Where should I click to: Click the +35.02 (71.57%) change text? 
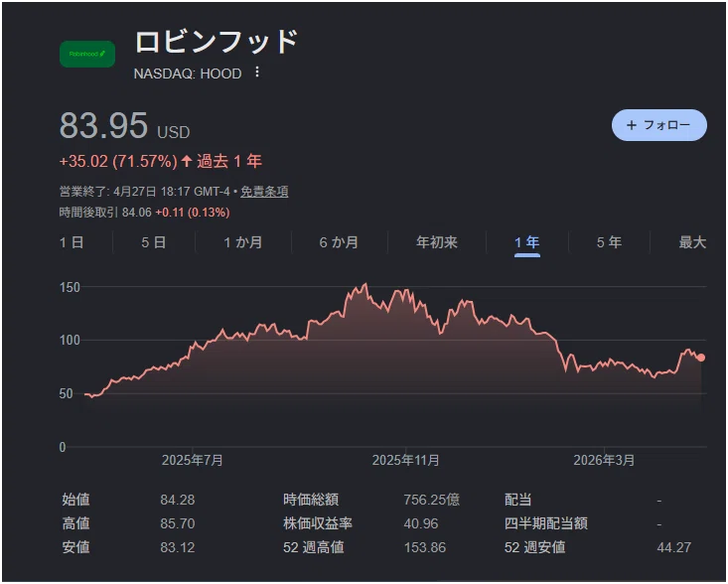pos(118,161)
